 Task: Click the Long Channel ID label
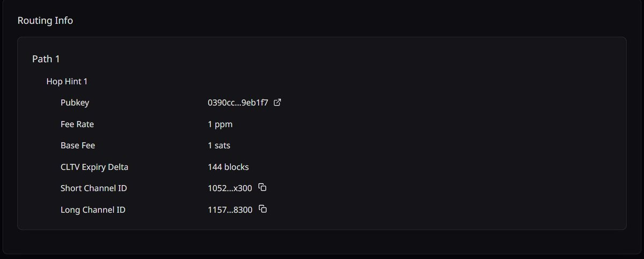click(x=93, y=210)
